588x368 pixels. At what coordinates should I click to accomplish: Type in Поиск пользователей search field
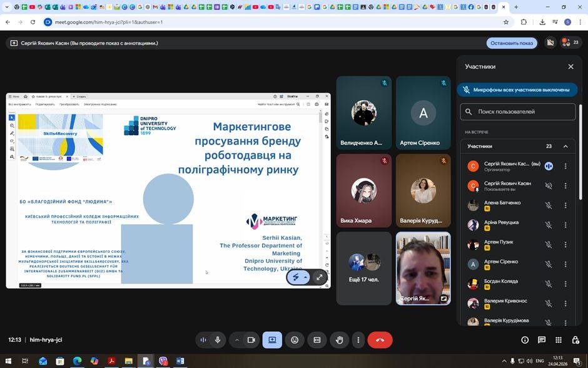click(524, 111)
